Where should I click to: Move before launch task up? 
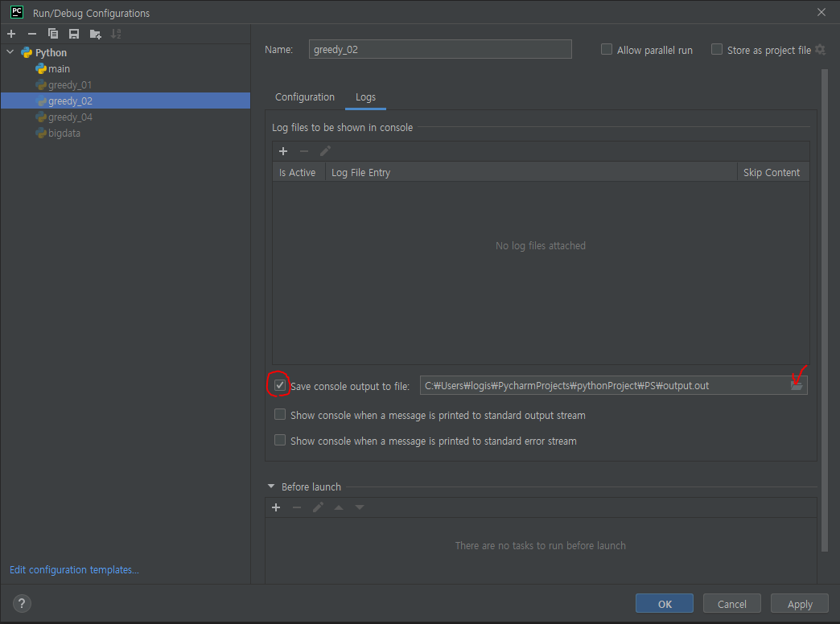tap(339, 507)
